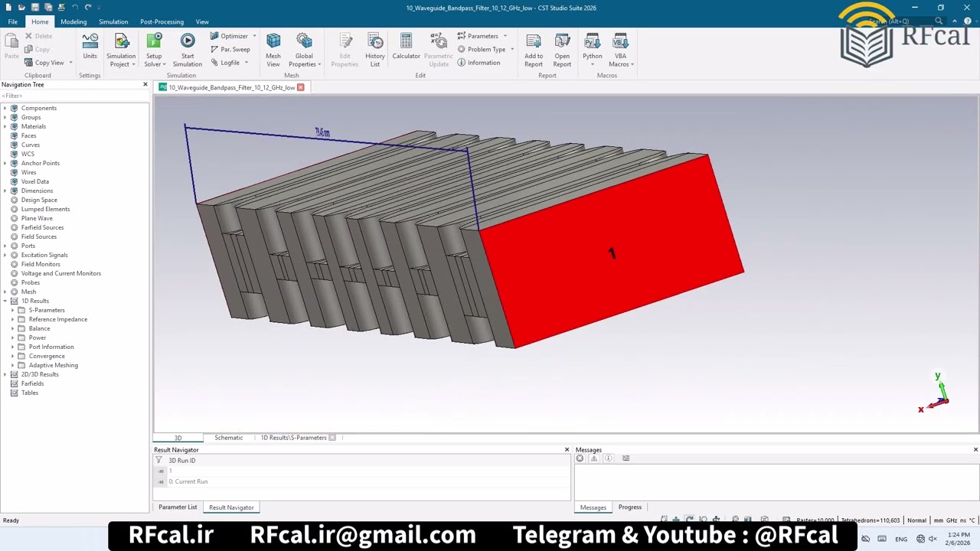
Task: Open the Problem Type dropdown arrow
Action: click(x=512, y=49)
